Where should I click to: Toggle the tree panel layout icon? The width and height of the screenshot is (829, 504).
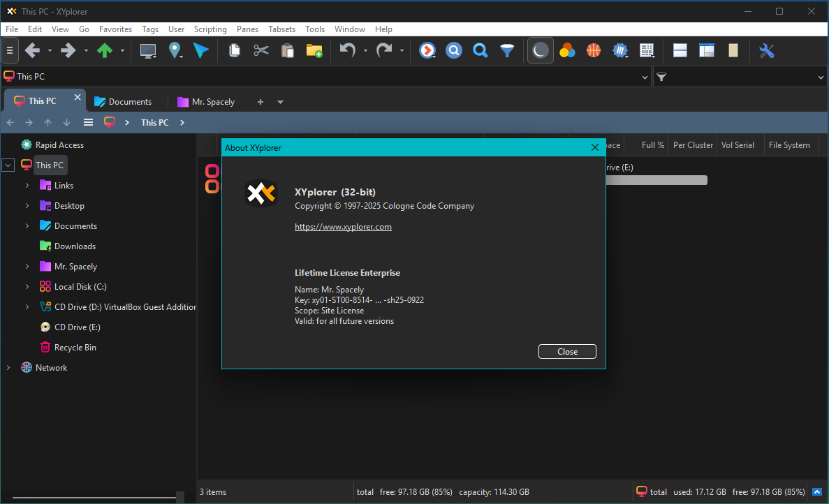706,51
